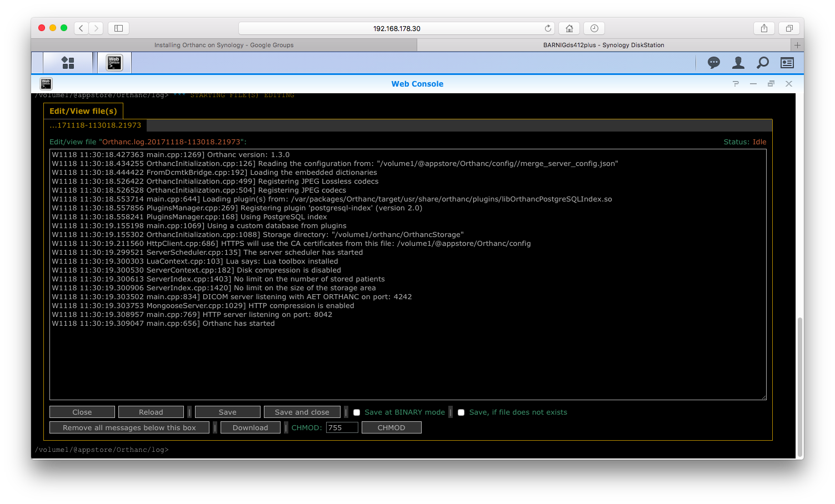Click log line 'Using a custom database from plugins'
Image resolution: width=835 pixels, height=504 pixels.
click(199, 226)
